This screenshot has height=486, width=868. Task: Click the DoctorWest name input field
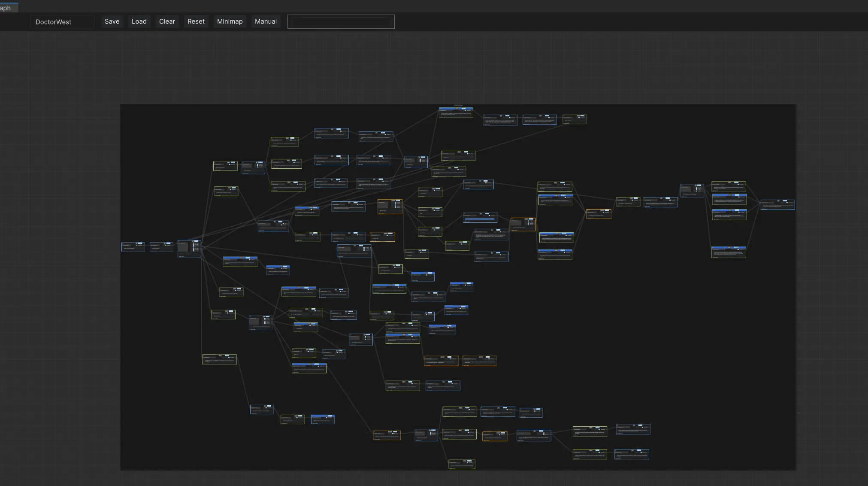click(62, 21)
